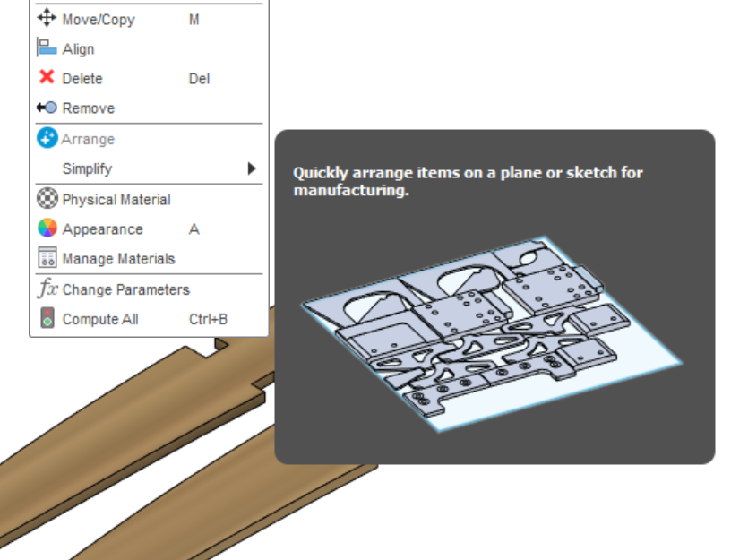Click the Remove arrow icon
Screen dimensions: 731x560
[47, 108]
